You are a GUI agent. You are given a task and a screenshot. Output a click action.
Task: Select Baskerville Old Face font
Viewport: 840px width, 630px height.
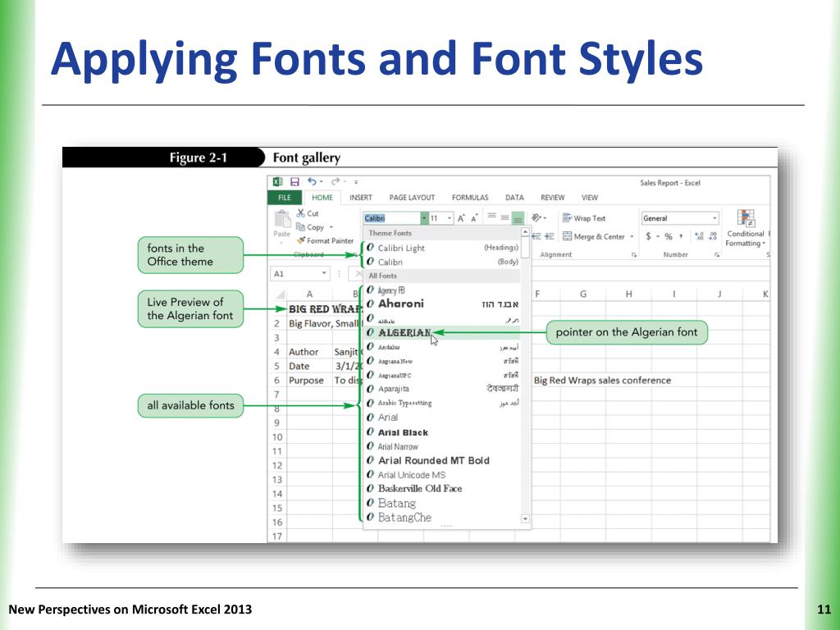442,489
